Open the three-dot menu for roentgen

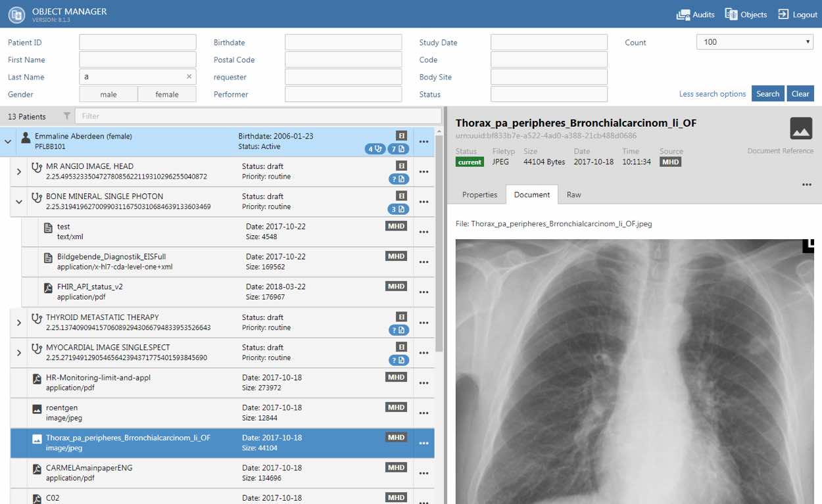(423, 413)
